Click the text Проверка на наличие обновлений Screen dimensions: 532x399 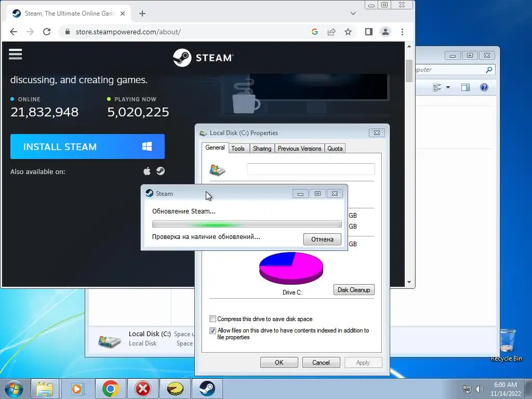click(x=206, y=237)
